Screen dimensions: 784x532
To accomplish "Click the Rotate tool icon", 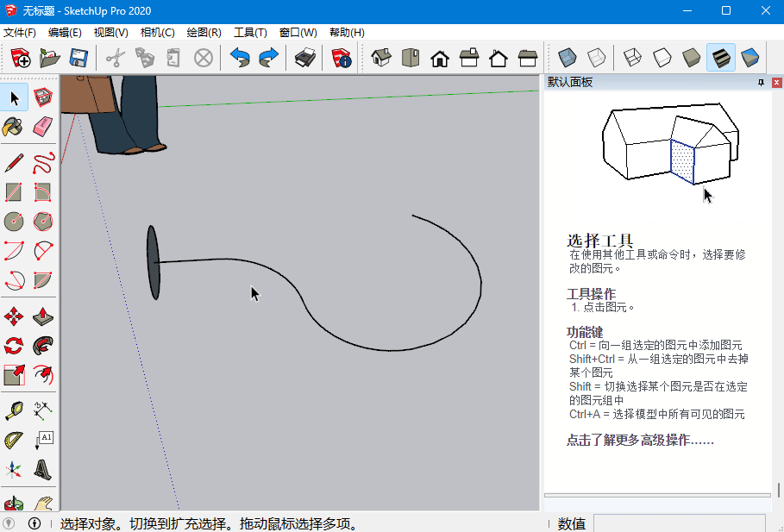I will [14, 347].
